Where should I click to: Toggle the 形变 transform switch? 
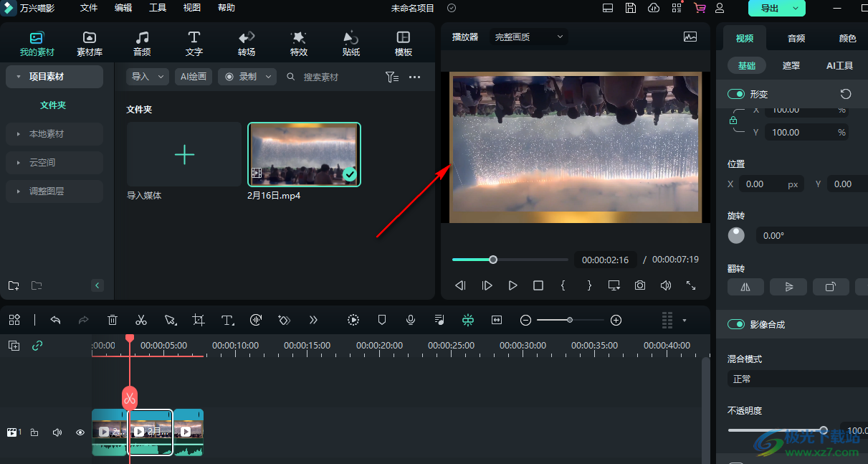point(736,94)
